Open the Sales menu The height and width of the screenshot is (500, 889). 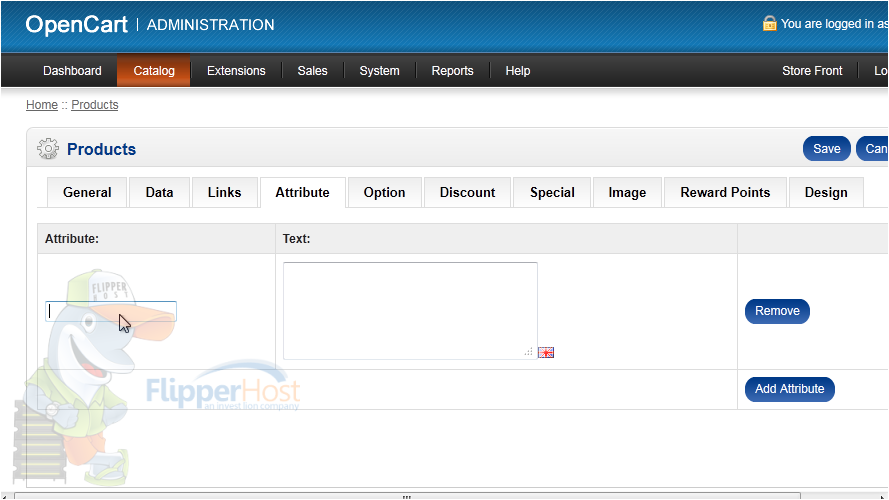pos(312,71)
